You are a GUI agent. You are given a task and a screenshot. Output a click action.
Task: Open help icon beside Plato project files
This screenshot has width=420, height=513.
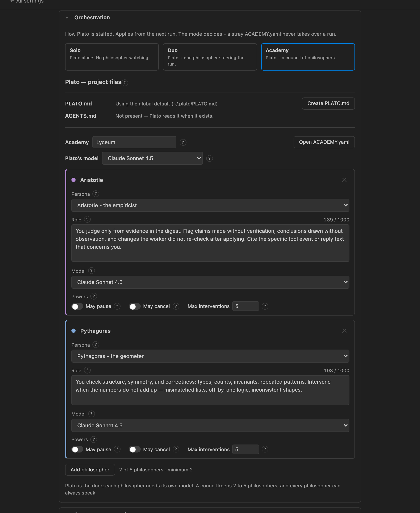(125, 83)
